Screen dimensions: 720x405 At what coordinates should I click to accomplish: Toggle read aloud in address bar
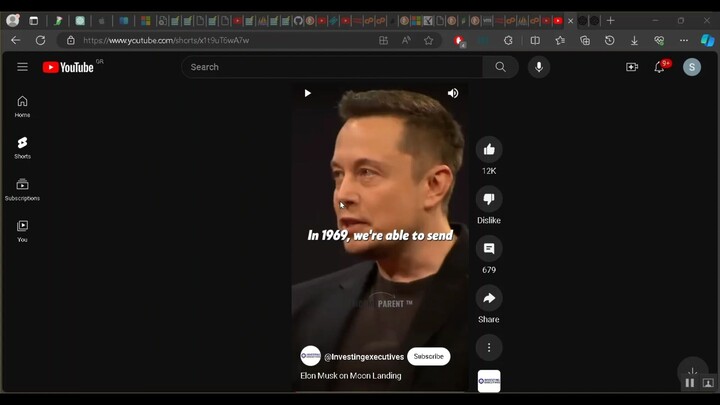406,40
